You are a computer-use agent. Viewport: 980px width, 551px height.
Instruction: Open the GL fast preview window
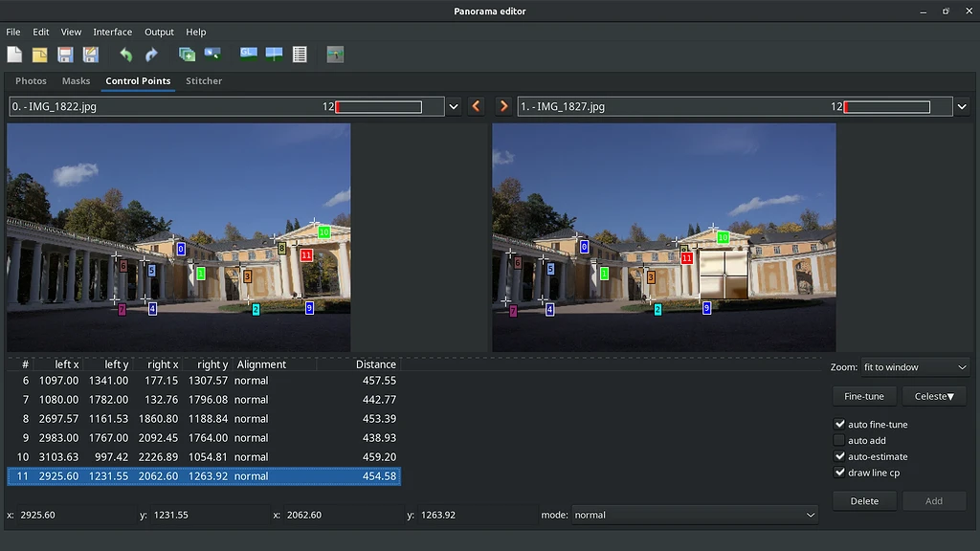pyautogui.click(x=248, y=55)
